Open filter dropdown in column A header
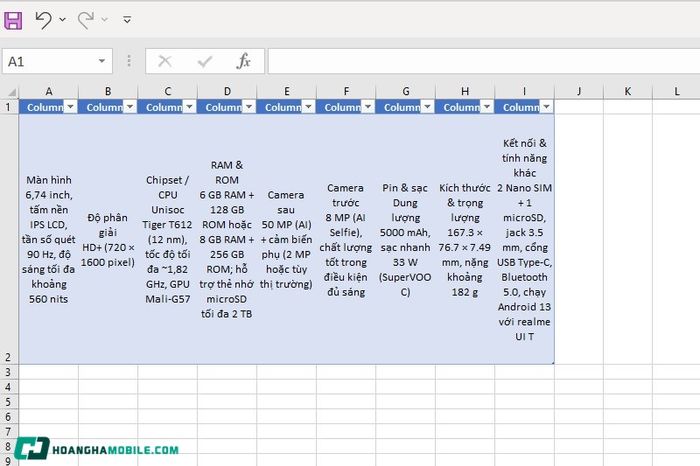The height and width of the screenshot is (466, 700). tap(71, 107)
